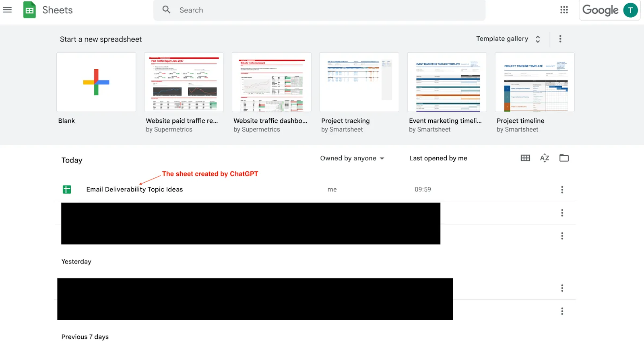The height and width of the screenshot is (344, 644).
Task: Click in the Search field
Action: coord(319,10)
